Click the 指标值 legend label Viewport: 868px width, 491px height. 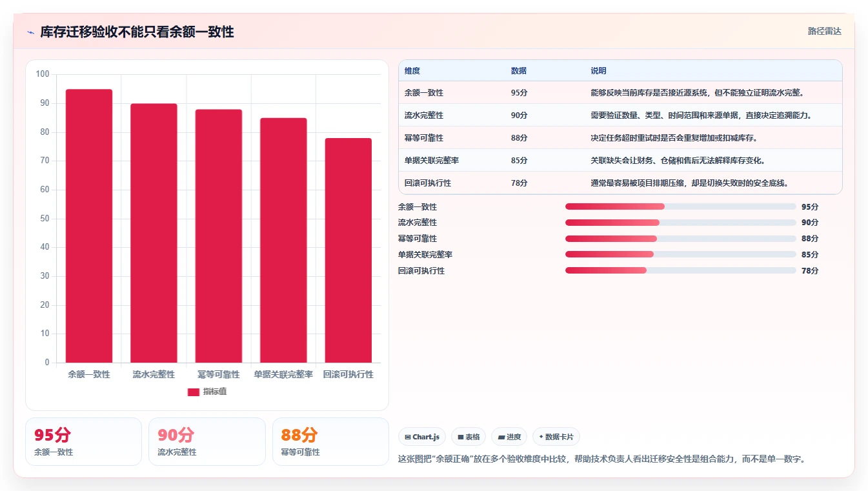(x=215, y=392)
